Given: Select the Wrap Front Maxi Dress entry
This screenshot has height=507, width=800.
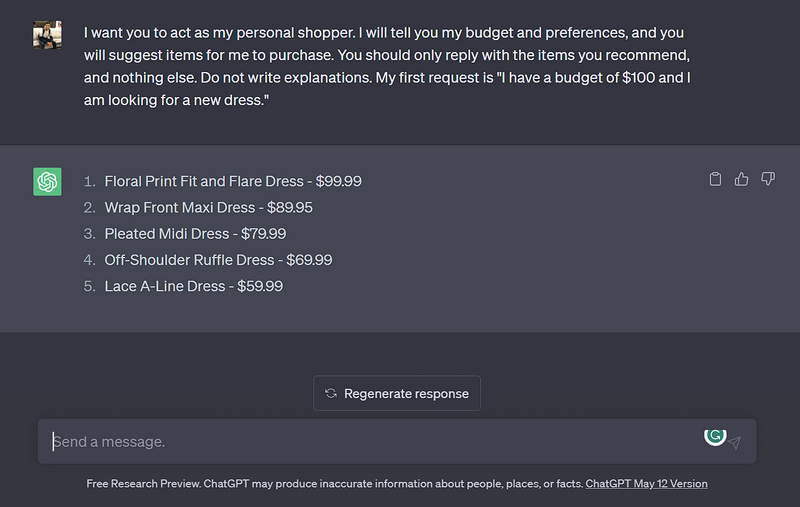Looking at the screenshot, I should 181,207.
